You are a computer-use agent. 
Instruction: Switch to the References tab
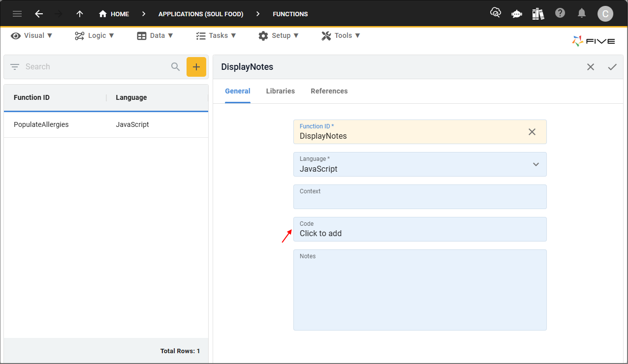point(329,91)
